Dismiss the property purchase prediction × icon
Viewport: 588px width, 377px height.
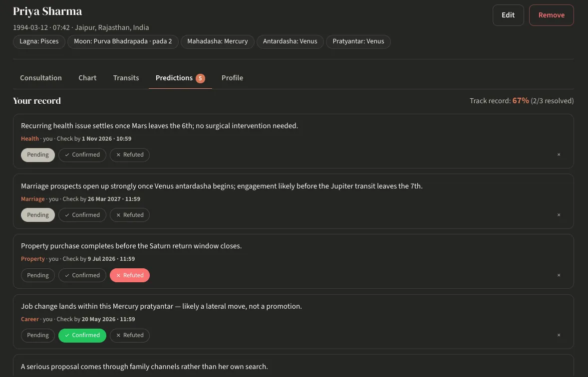coord(559,275)
